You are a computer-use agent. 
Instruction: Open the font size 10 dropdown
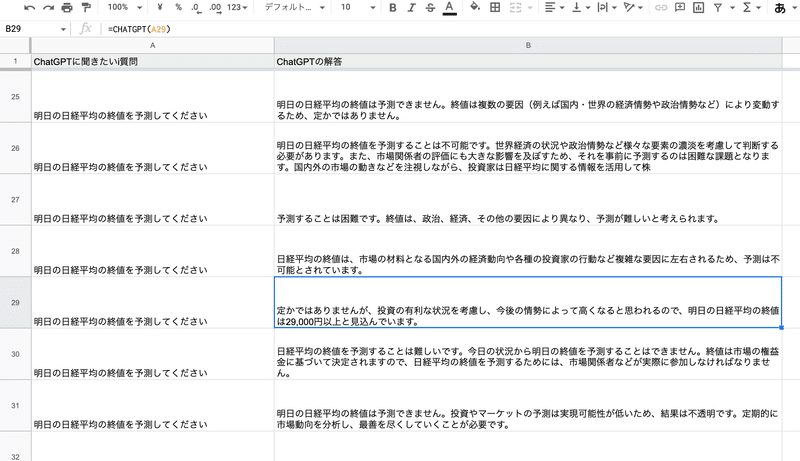point(357,8)
